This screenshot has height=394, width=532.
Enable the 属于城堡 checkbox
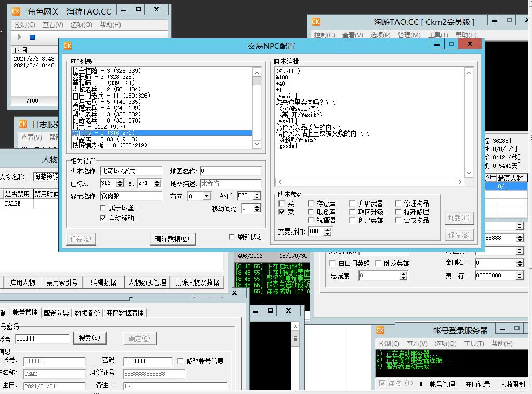[103, 208]
